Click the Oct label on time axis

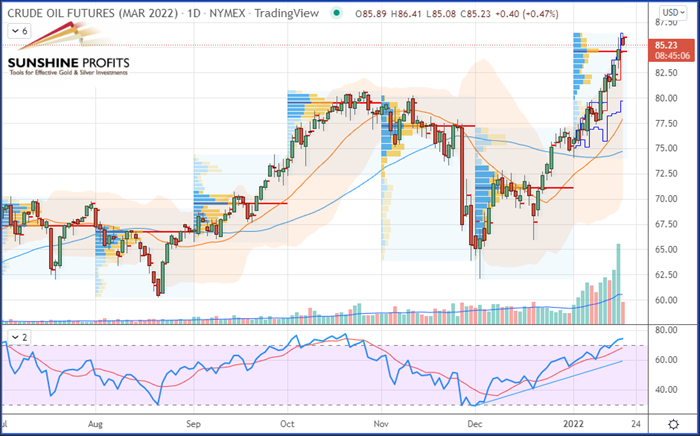click(x=288, y=424)
